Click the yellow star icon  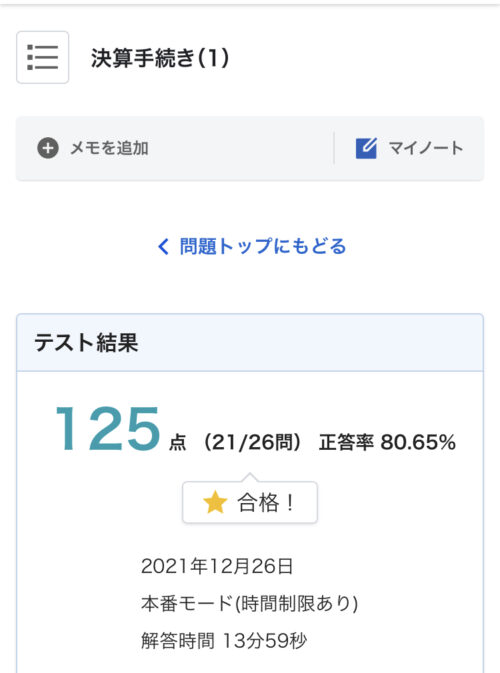point(215,502)
